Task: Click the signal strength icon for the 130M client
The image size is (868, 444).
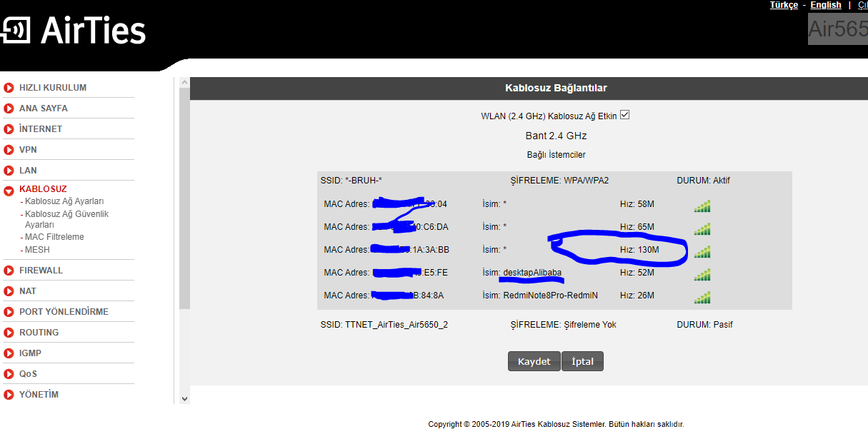Action: [702, 251]
